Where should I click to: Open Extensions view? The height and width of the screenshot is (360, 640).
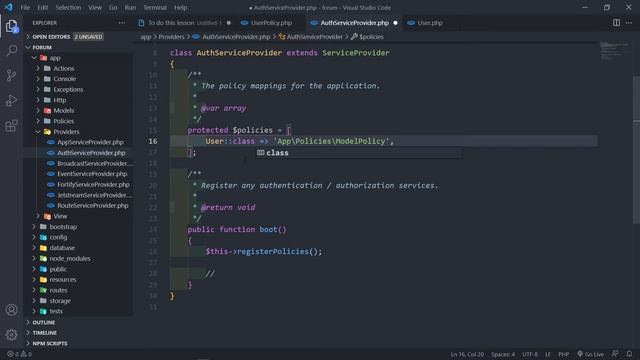click(11, 126)
